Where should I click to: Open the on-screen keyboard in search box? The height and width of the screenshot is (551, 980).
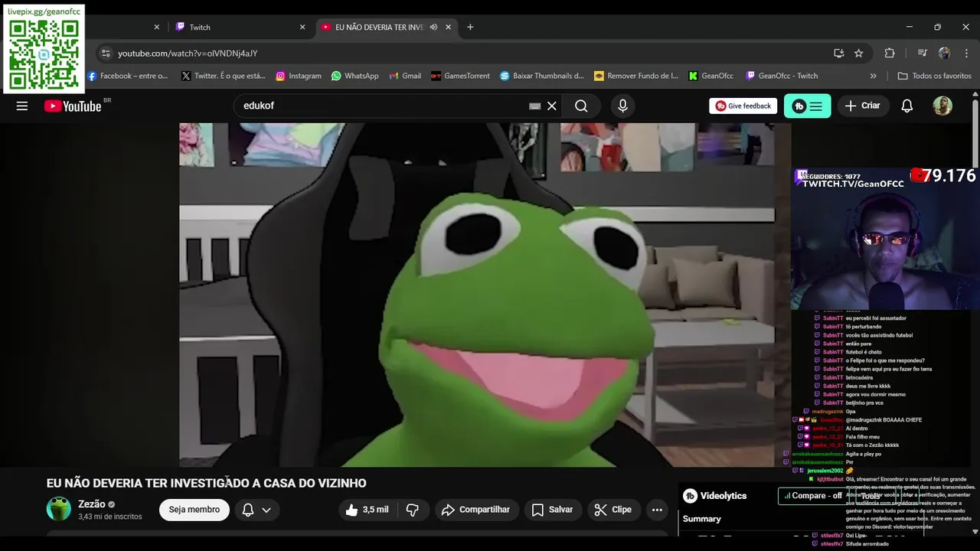535,106
